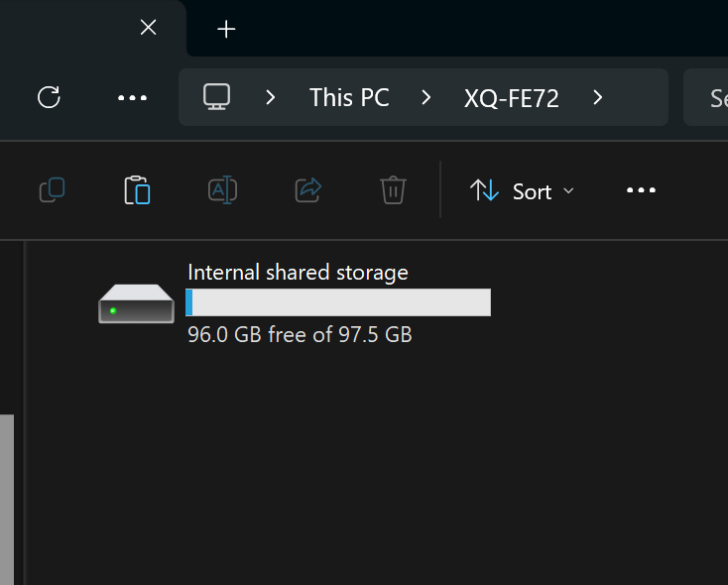
Task: Select XQ-FE72 in the address bar
Action: point(511,98)
